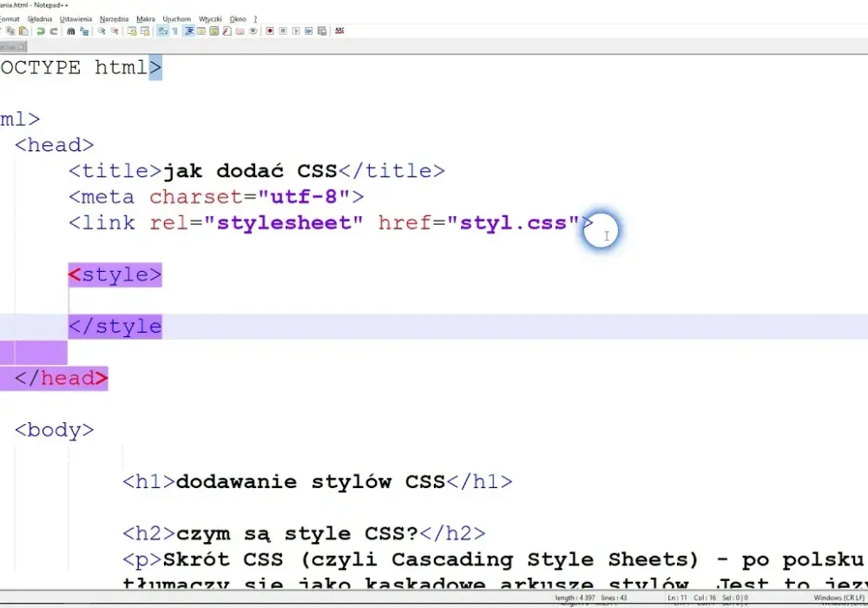Toggle the indent guide icon
The height and width of the screenshot is (608, 868).
point(188,31)
